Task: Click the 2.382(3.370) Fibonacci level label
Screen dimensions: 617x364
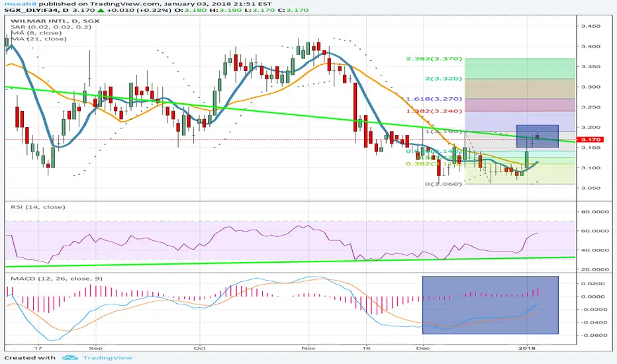Action: pos(434,59)
